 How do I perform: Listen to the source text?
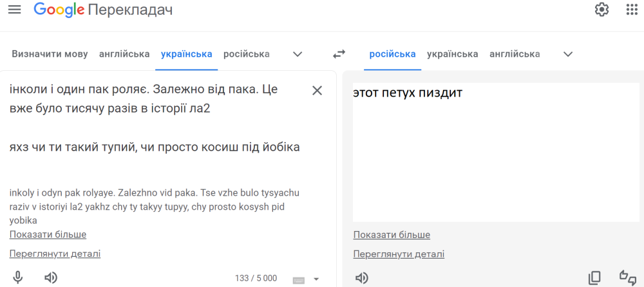50,277
